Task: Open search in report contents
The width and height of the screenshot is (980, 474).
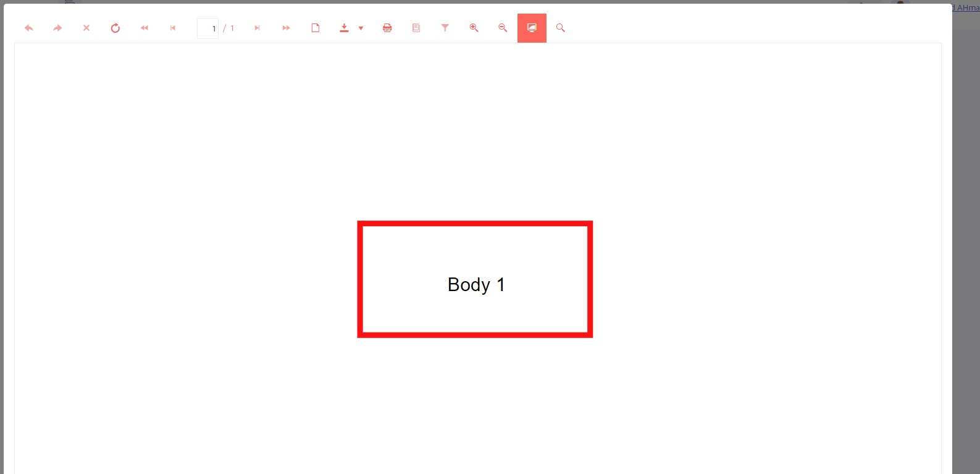Action: [x=561, y=28]
